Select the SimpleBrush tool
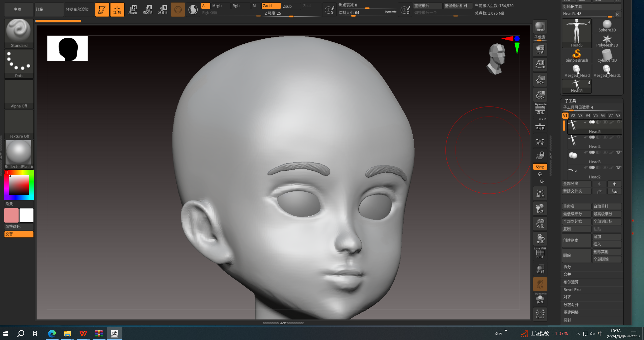The height and width of the screenshot is (340, 644). pos(577,56)
